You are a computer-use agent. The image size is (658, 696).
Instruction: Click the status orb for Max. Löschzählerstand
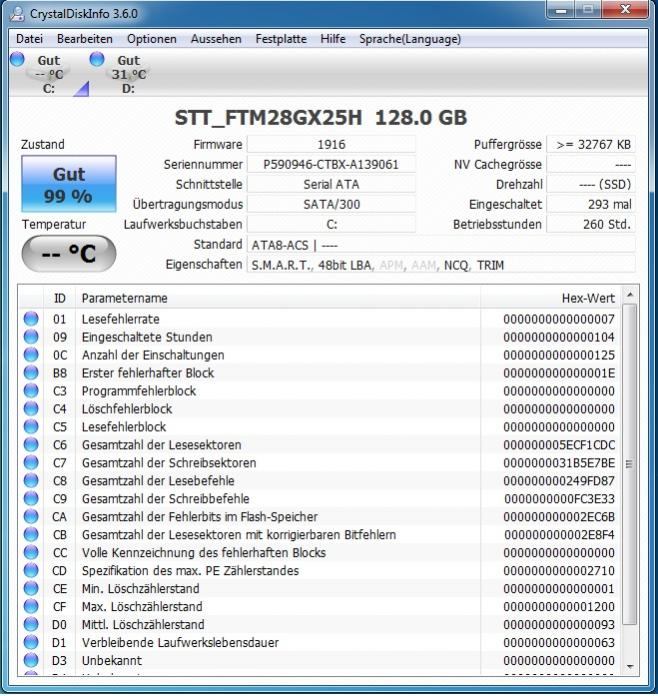(x=31, y=606)
